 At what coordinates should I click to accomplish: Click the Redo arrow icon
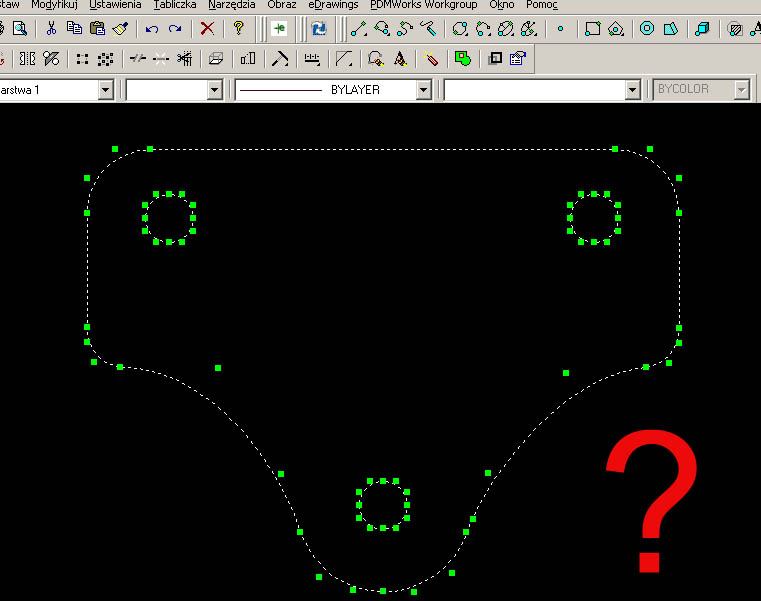[x=175, y=29]
